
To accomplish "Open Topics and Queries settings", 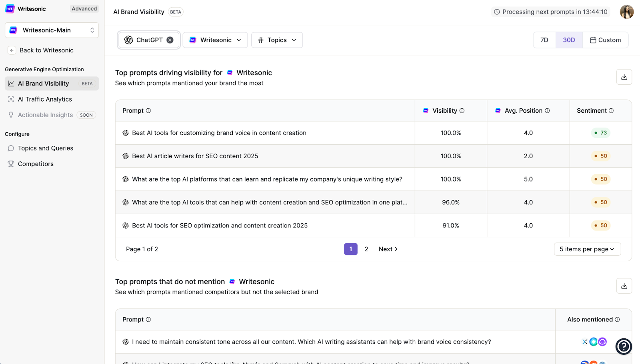I will (x=46, y=148).
